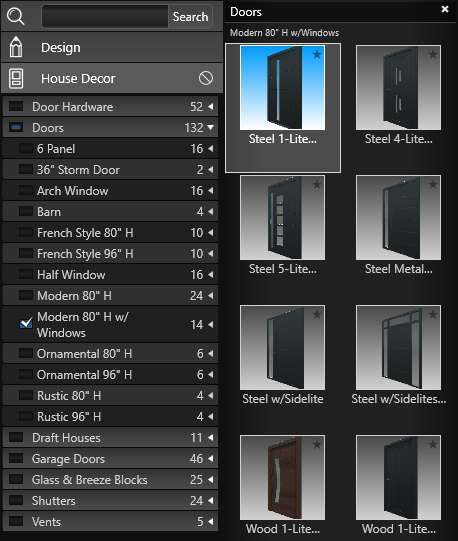Uncheck the Modern 80" H w/ Windows checkbox
This screenshot has height=541, width=458.
pyautogui.click(x=26, y=323)
